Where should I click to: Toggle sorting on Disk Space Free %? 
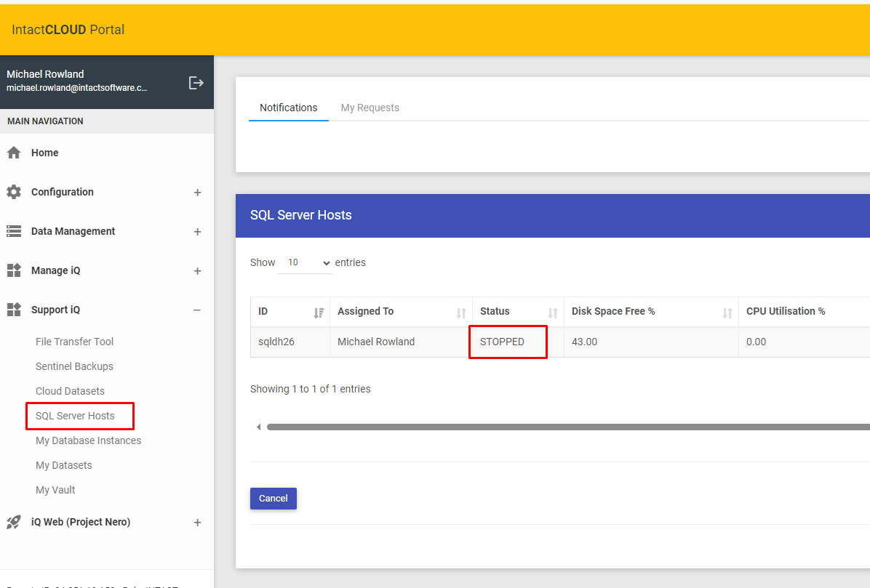[728, 312]
